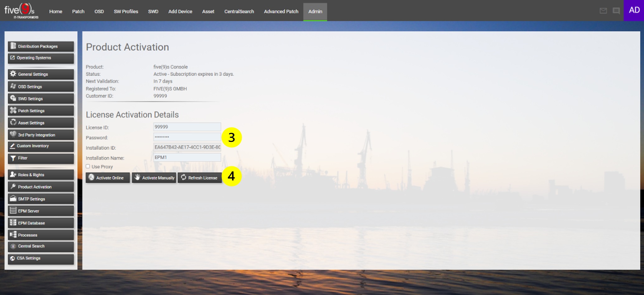Viewport: 644px width, 295px height.
Task: Focus the Installation ID field
Action: pyautogui.click(x=187, y=147)
